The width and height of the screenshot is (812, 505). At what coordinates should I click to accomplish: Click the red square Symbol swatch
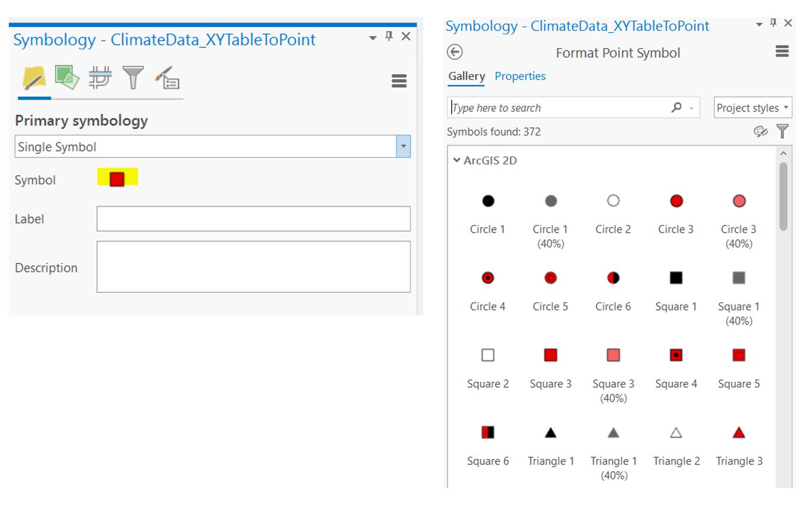coord(117,179)
